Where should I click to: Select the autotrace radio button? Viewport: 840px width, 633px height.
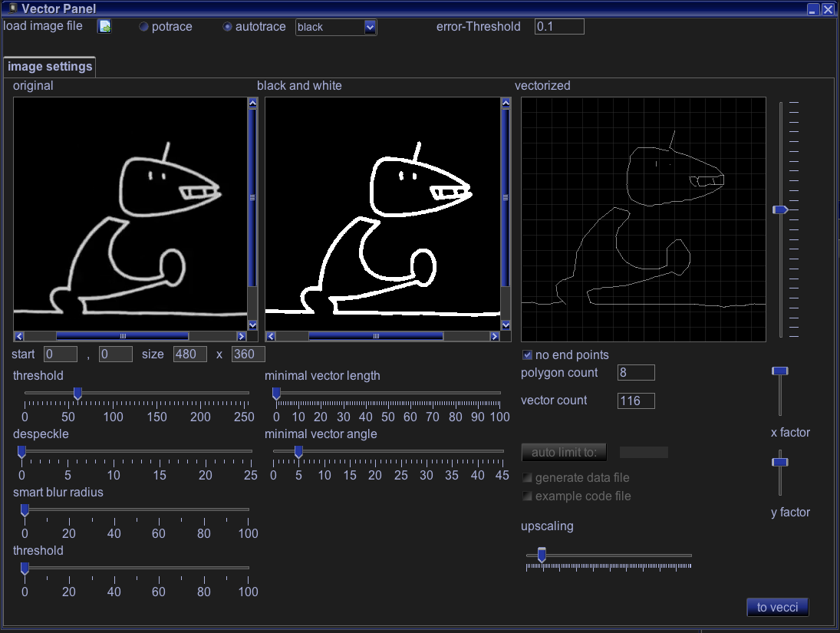pyautogui.click(x=227, y=27)
